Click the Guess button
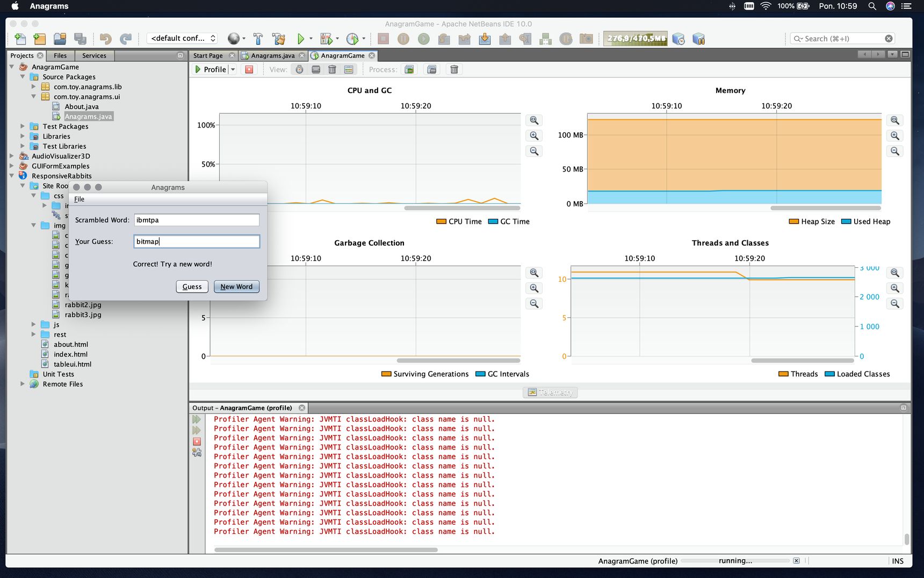 [x=192, y=287]
